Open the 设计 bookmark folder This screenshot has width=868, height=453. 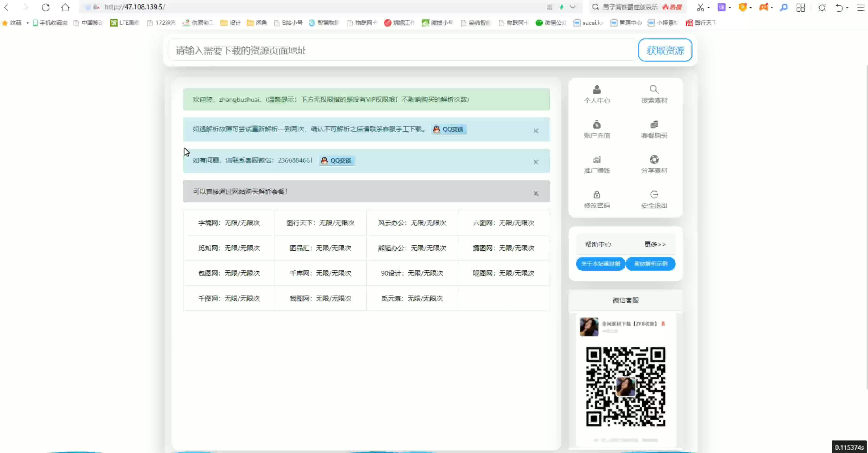click(x=230, y=23)
